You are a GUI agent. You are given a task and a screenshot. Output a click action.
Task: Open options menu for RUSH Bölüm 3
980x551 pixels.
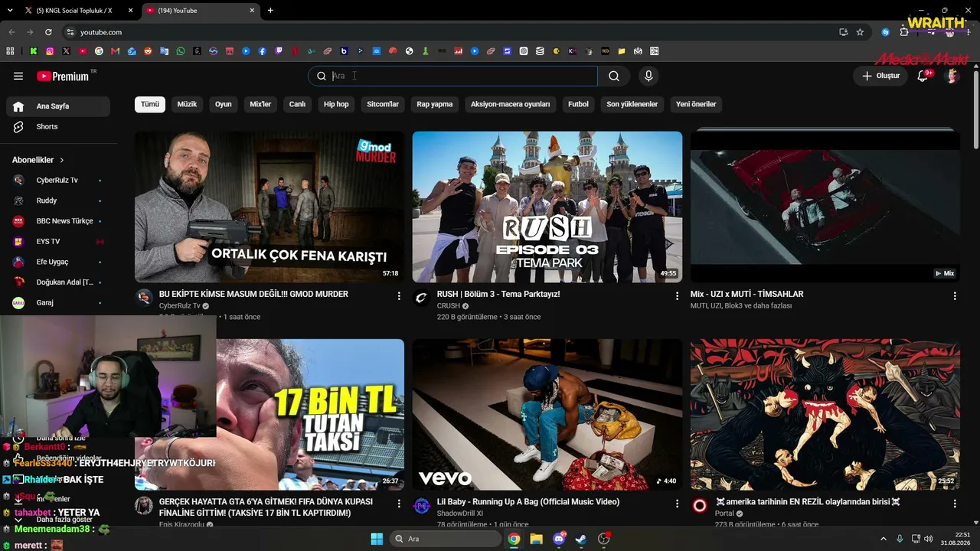(677, 295)
